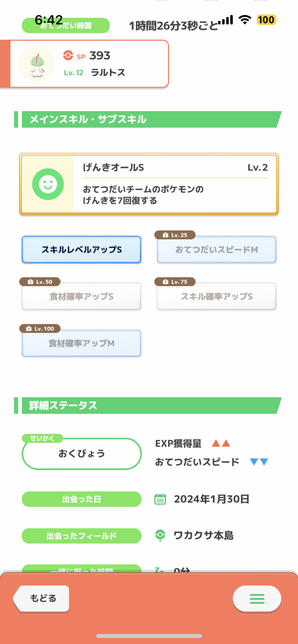Screen dimensions: 298x644
Task: Tap locked 食材確率アップS sub skill
Action: [x=82, y=296]
